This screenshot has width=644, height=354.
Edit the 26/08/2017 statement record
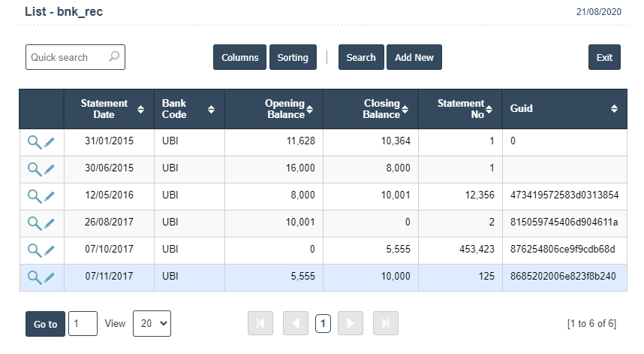50,224
